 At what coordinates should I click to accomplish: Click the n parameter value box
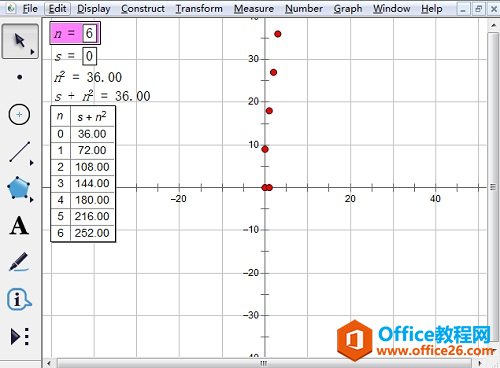coord(89,33)
